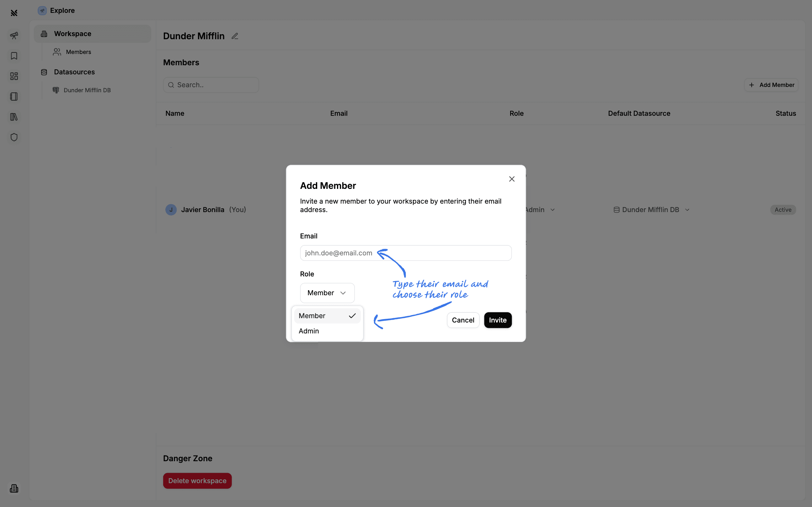The width and height of the screenshot is (812, 507).
Task: Click the notebook icon in left sidebar
Action: coord(14,97)
